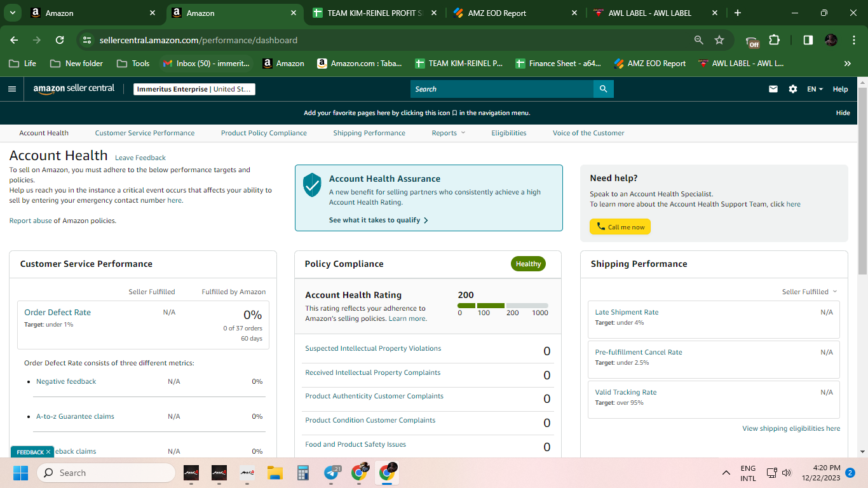The image size is (868, 488).
Task: Click the browser back arrow
Action: pos(15,40)
